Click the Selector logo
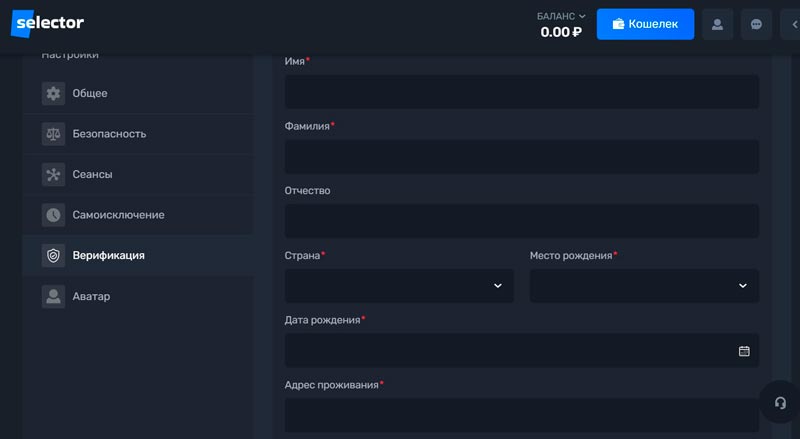Image resolution: width=800 pixels, height=439 pixels. (48, 23)
